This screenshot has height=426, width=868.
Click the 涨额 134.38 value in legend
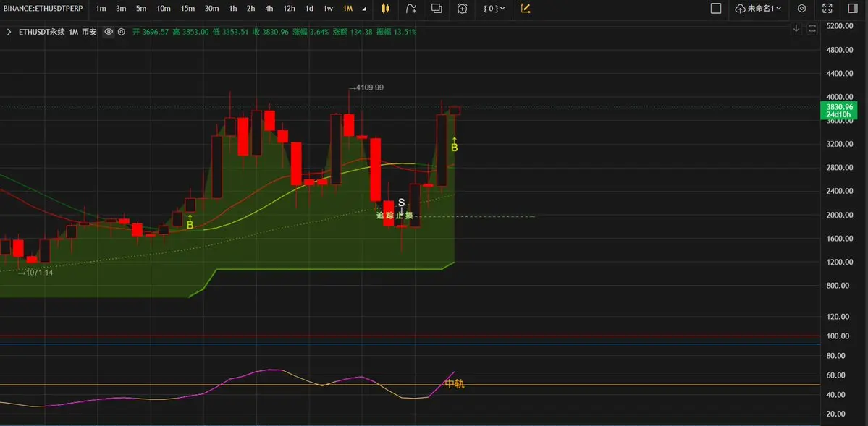[353, 32]
